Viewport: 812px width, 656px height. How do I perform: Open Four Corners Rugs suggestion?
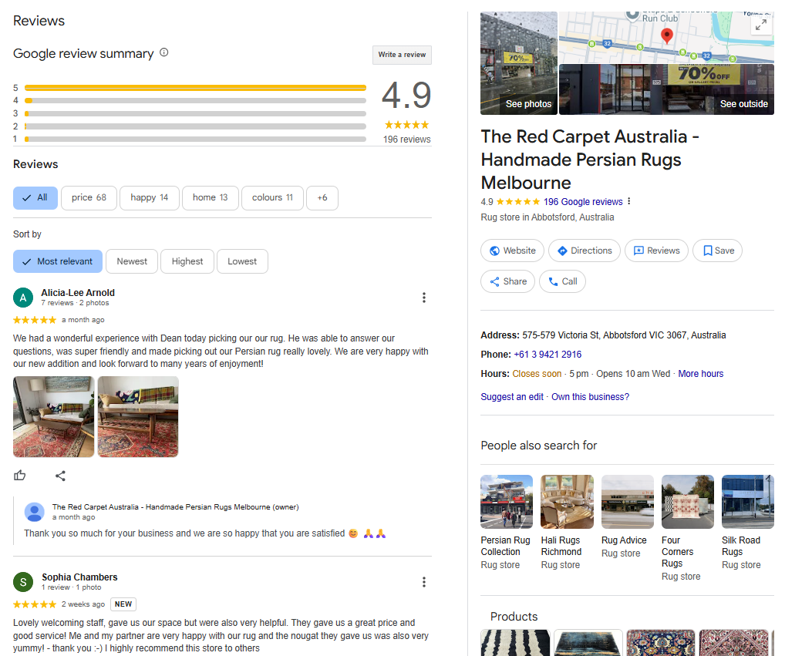coord(688,528)
